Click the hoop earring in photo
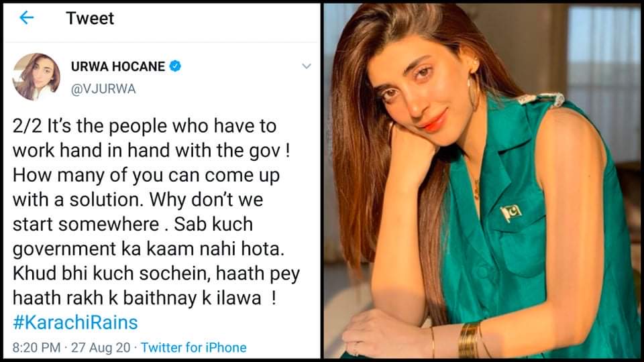644x362 pixels. 472,96
